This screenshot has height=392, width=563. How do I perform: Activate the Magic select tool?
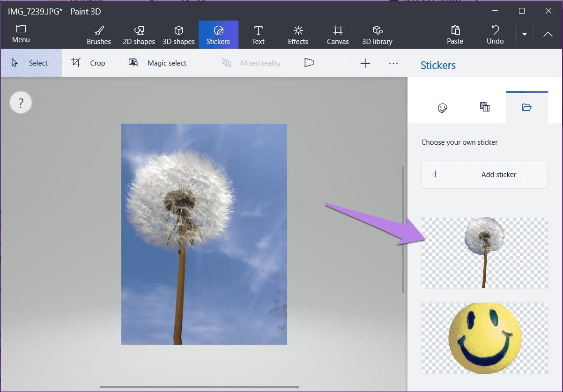[157, 63]
